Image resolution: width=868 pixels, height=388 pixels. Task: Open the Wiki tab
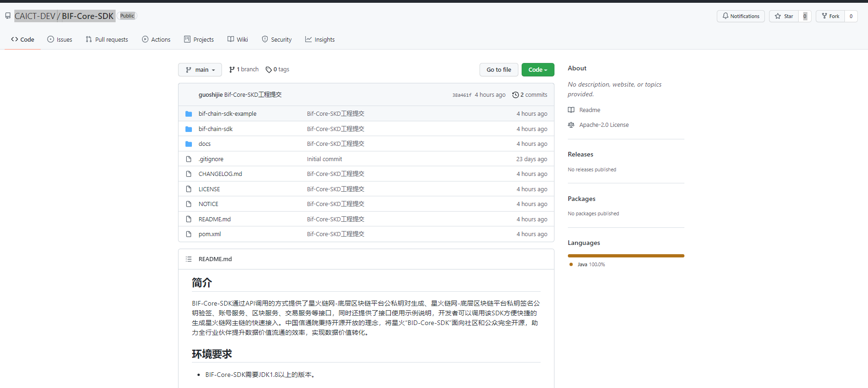[238, 40]
